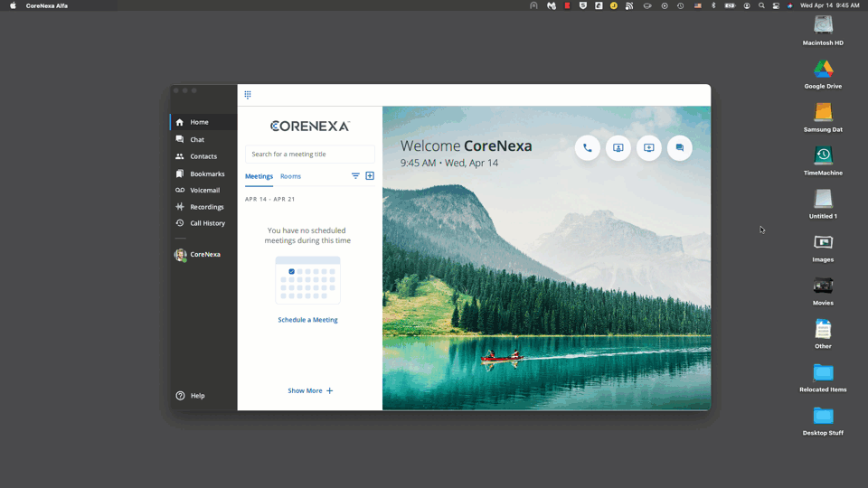Viewport: 868px width, 488px height.
Task: Select the Movies desktop icon
Action: pyautogui.click(x=823, y=290)
